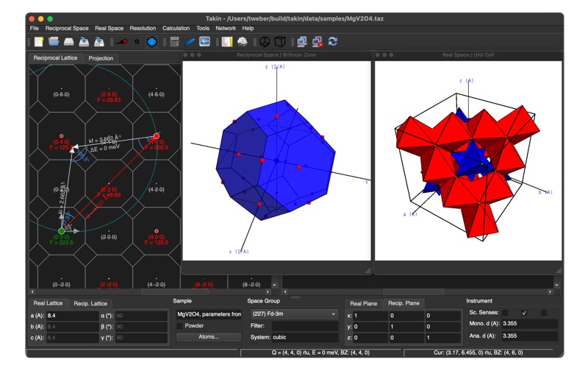Switch to the Projection tab
Image resolution: width=588 pixels, height=368 pixels.
coord(101,58)
